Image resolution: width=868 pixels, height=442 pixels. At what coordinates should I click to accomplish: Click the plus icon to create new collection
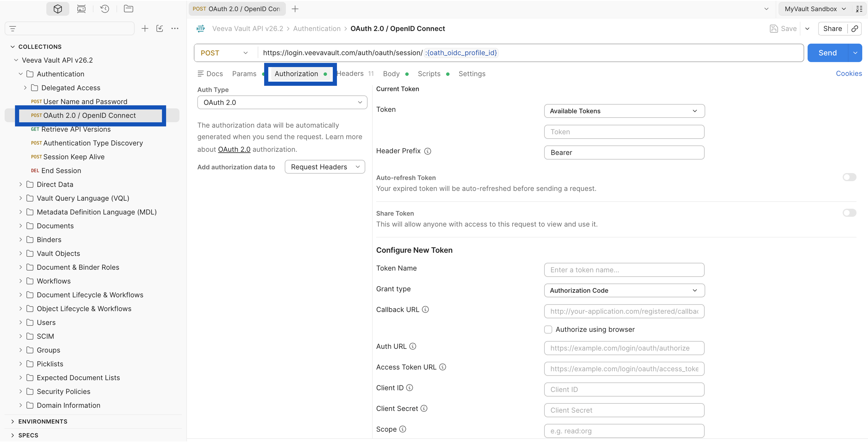145,29
